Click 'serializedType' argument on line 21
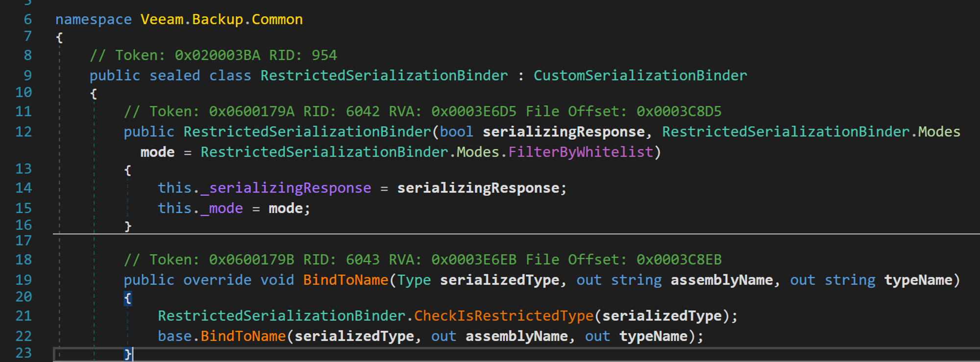 point(662,316)
